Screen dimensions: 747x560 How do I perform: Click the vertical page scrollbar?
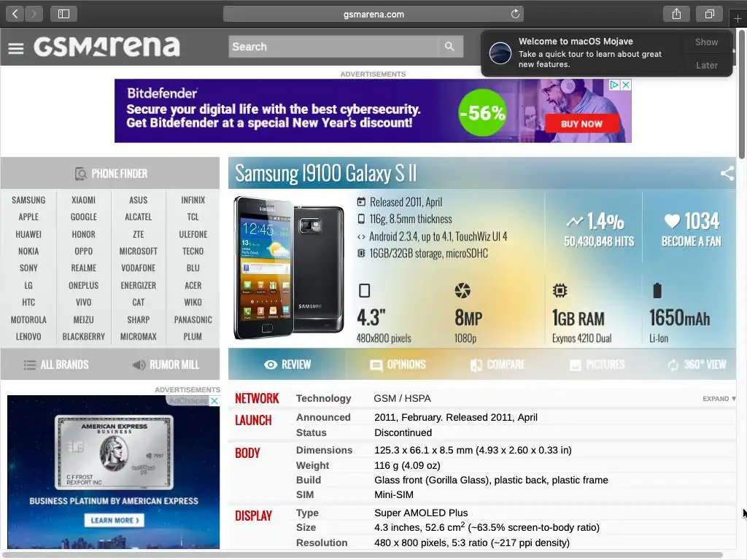[741, 96]
